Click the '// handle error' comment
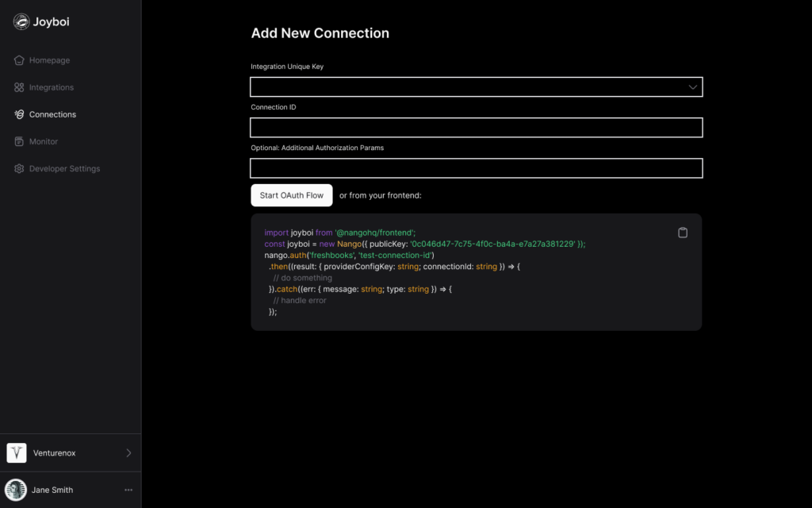The width and height of the screenshot is (812, 508). coord(299,300)
